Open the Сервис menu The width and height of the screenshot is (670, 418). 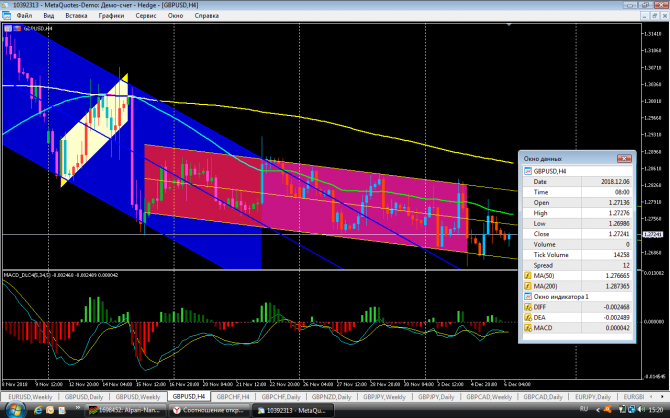point(146,15)
